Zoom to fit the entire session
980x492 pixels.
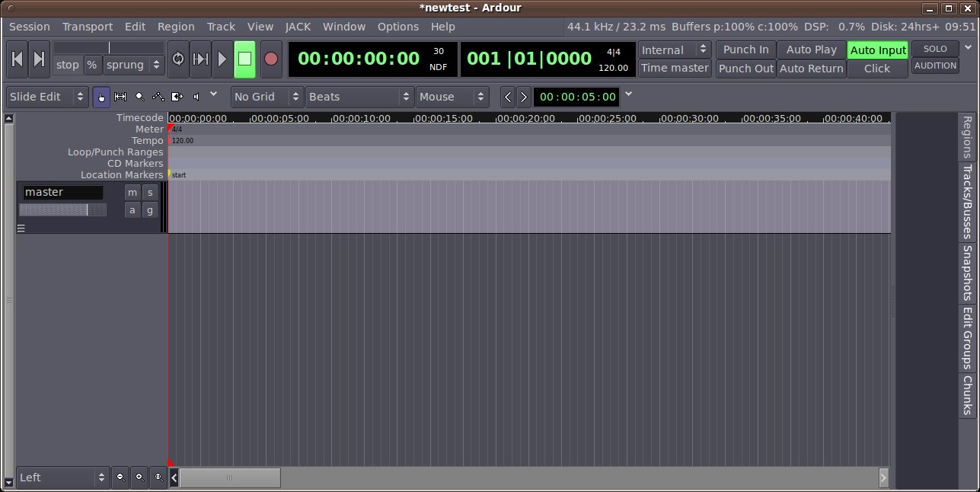pos(158,478)
